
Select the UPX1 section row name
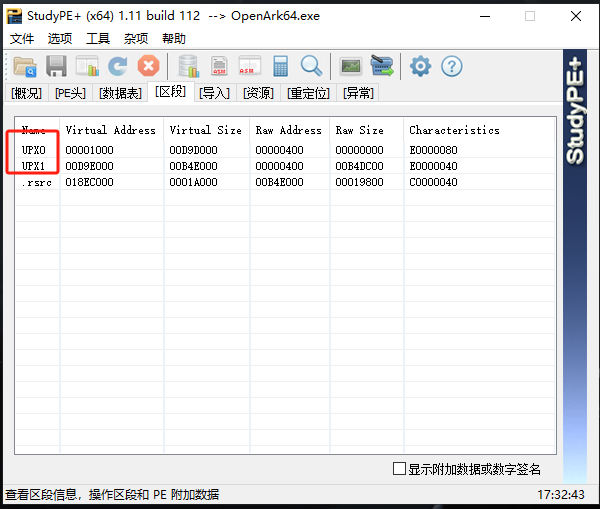(33, 166)
